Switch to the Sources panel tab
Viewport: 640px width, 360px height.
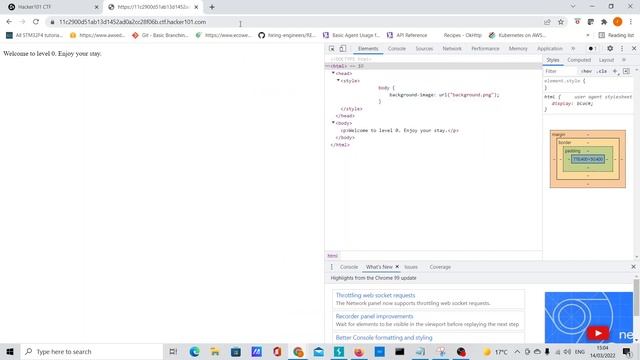pos(424,49)
